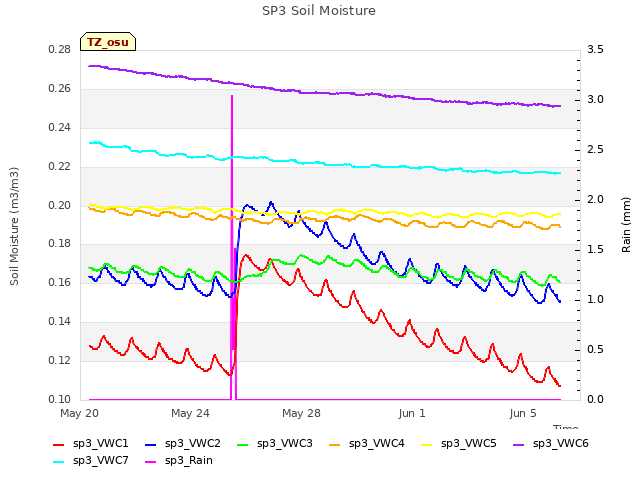Click the Jun 1 x-axis tick label
Screen dimensions: 640x480
pos(412,413)
